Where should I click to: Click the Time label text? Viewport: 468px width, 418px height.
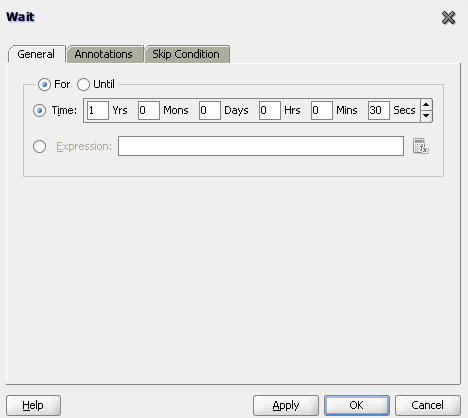click(64, 110)
